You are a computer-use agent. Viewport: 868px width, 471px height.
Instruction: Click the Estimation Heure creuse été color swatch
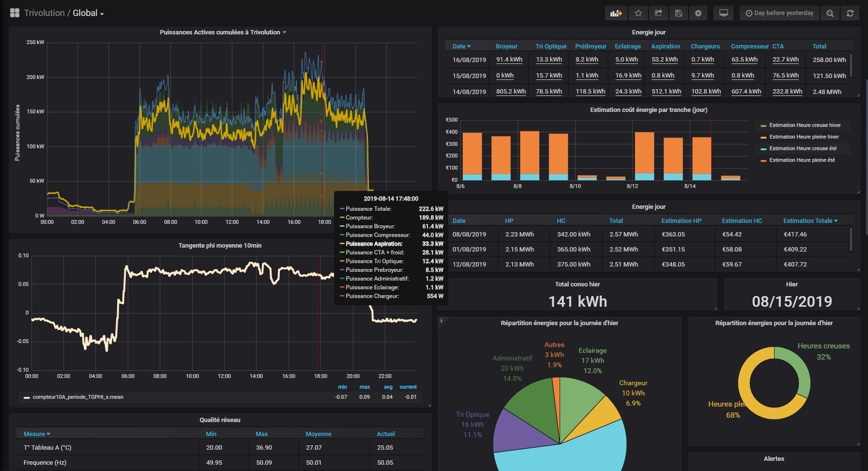(763, 149)
